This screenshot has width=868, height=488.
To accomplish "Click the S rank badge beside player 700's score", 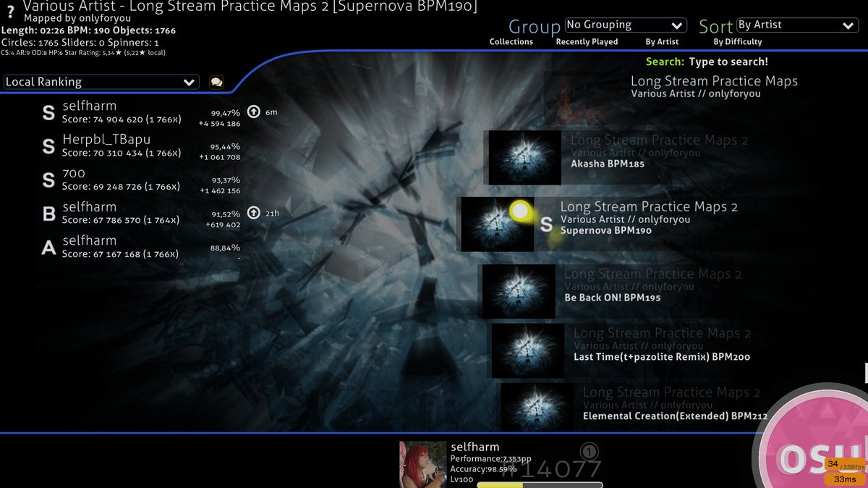I will coord(48,180).
